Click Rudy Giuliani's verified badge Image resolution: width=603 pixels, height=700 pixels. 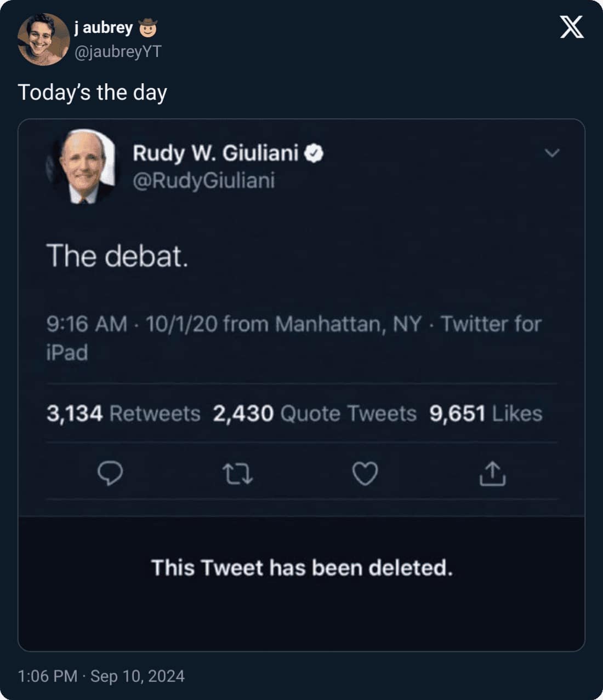314,153
